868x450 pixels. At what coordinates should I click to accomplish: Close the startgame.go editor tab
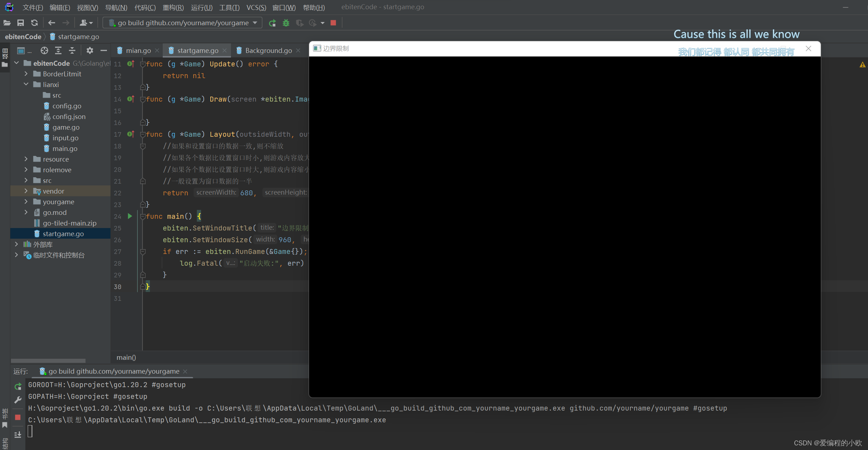(x=225, y=50)
